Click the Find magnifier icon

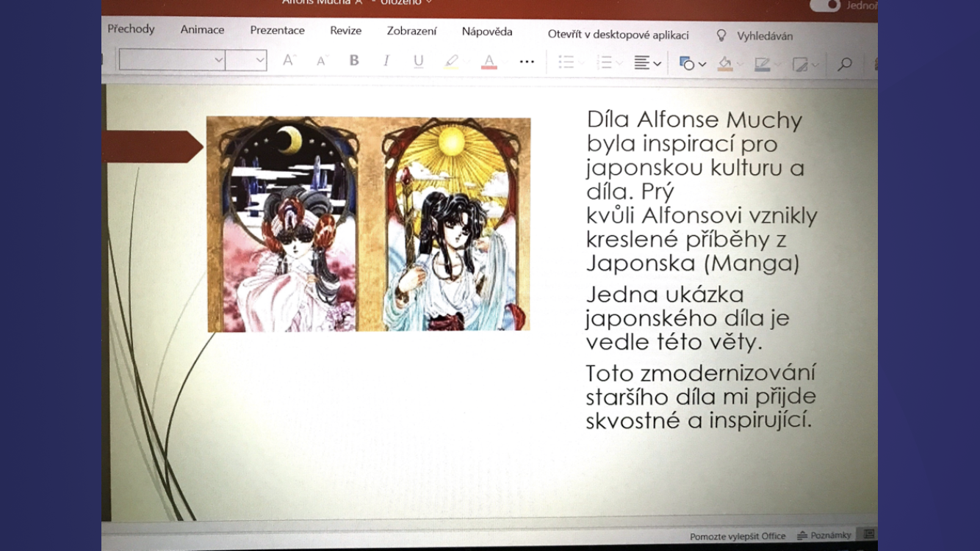pos(845,65)
